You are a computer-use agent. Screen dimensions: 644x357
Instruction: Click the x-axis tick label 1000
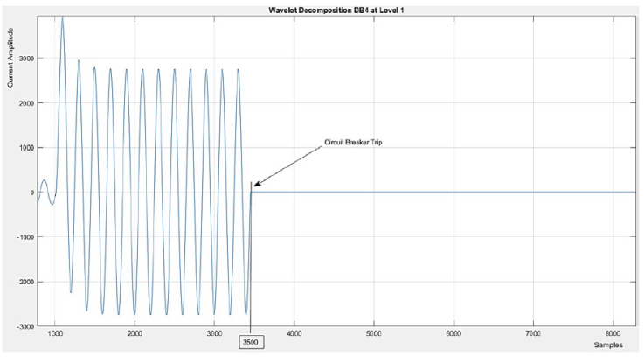coord(55,334)
